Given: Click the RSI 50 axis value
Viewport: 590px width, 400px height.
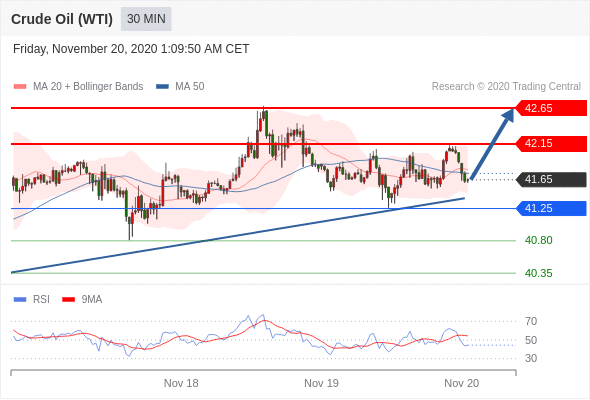Looking at the screenshot, I should [x=531, y=340].
